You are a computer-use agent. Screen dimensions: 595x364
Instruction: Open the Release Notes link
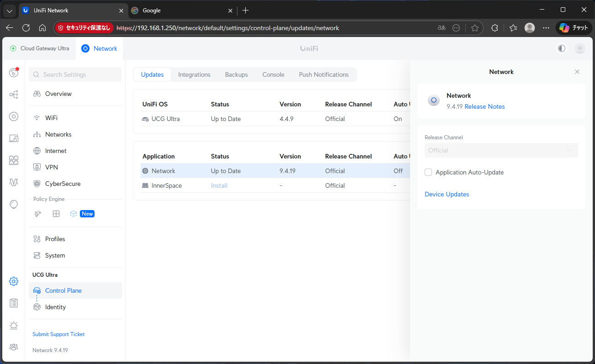(x=484, y=106)
